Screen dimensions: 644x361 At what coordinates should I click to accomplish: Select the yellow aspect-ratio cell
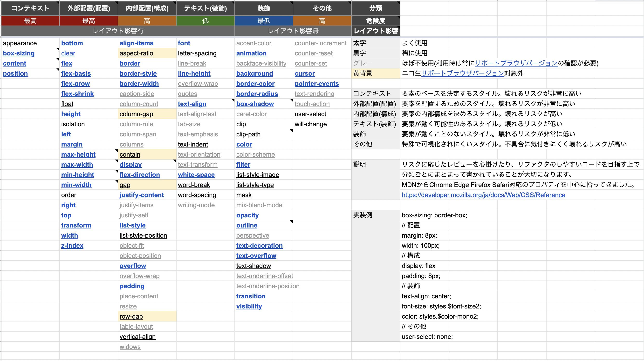[147, 53]
